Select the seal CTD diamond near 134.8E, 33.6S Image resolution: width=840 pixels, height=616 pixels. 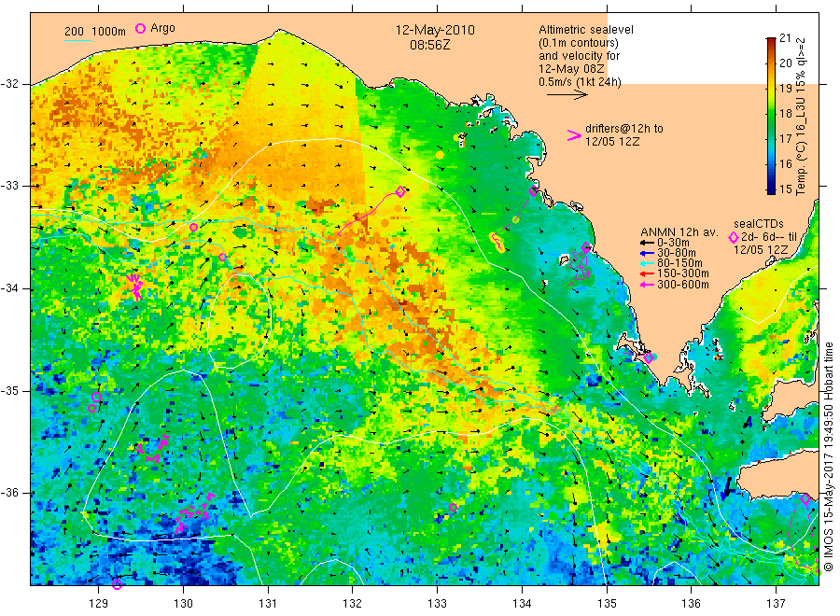(x=586, y=247)
